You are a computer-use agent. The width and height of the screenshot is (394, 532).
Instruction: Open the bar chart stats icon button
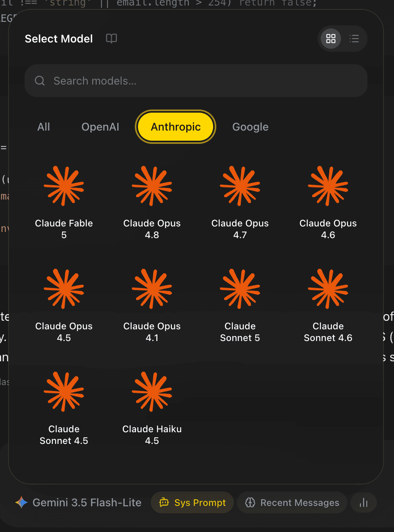364,502
